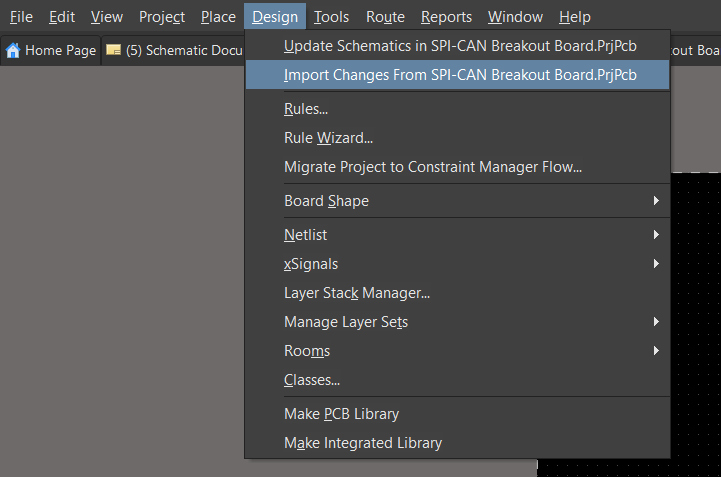This screenshot has width=721, height=477.
Task: Select Migrate Project to Constraint Manager Flow...
Action: tap(458, 167)
